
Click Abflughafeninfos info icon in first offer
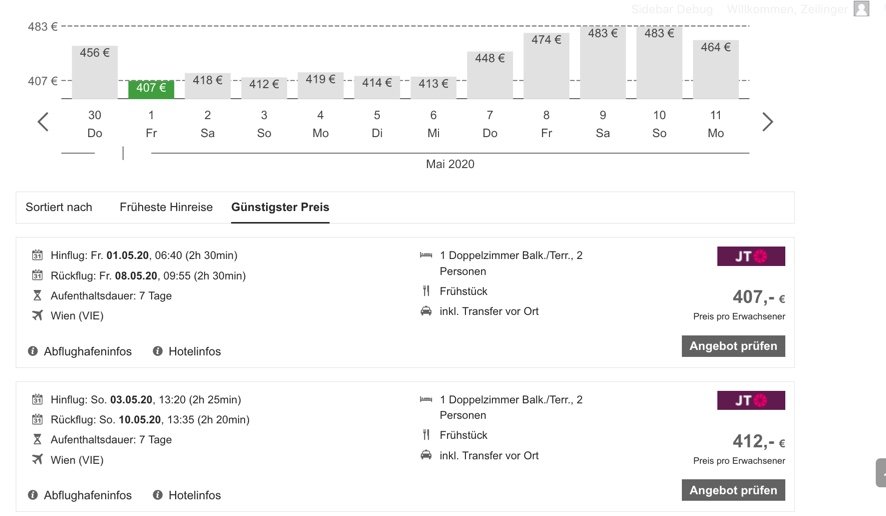click(x=33, y=351)
